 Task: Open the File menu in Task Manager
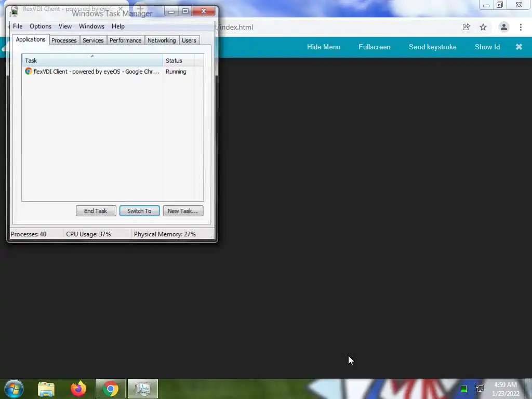pos(18,26)
